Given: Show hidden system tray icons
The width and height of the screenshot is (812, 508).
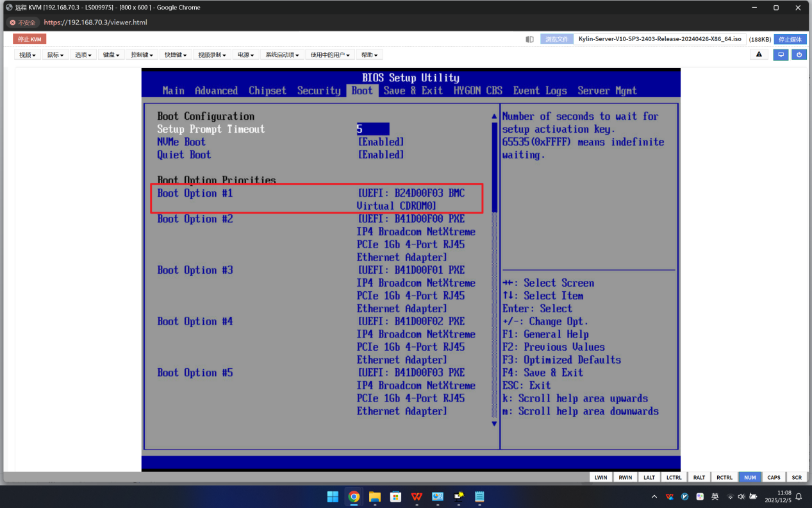Looking at the screenshot, I should (x=654, y=496).
